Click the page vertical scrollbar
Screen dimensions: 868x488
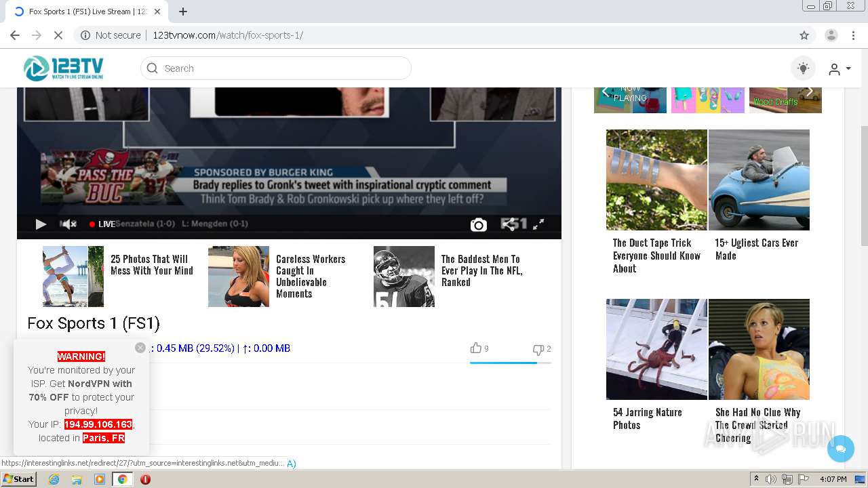pos(863,186)
